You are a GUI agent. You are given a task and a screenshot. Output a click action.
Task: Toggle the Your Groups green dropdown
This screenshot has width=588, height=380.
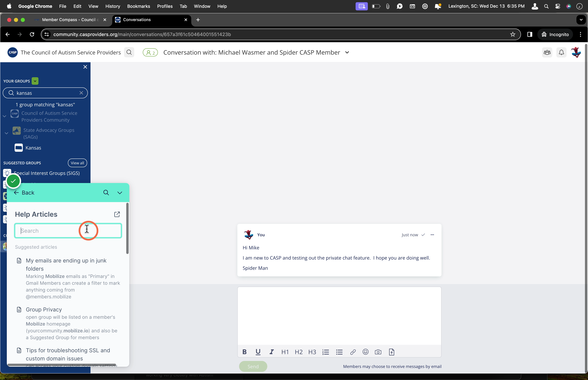pyautogui.click(x=35, y=81)
